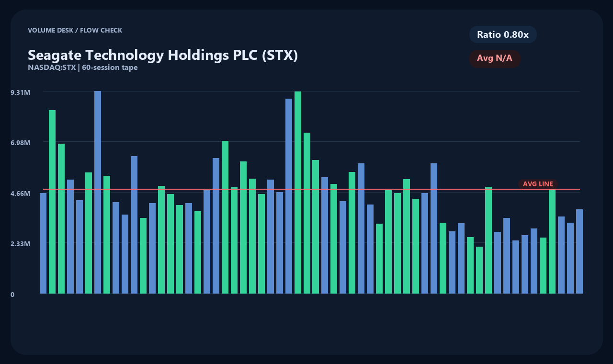Select the blue bar reaching 9.31M

tap(98, 192)
